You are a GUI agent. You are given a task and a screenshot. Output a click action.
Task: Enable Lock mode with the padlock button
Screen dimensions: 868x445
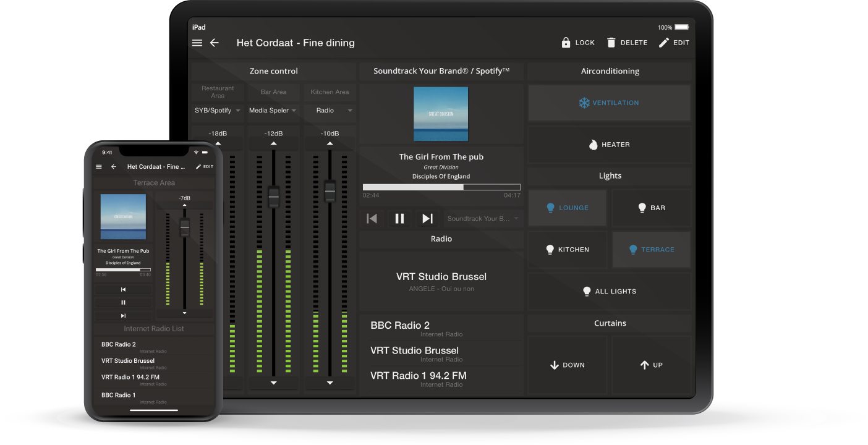(577, 42)
